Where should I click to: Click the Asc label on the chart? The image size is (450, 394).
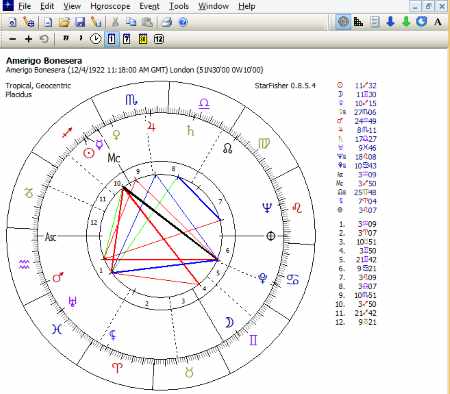tap(50, 237)
